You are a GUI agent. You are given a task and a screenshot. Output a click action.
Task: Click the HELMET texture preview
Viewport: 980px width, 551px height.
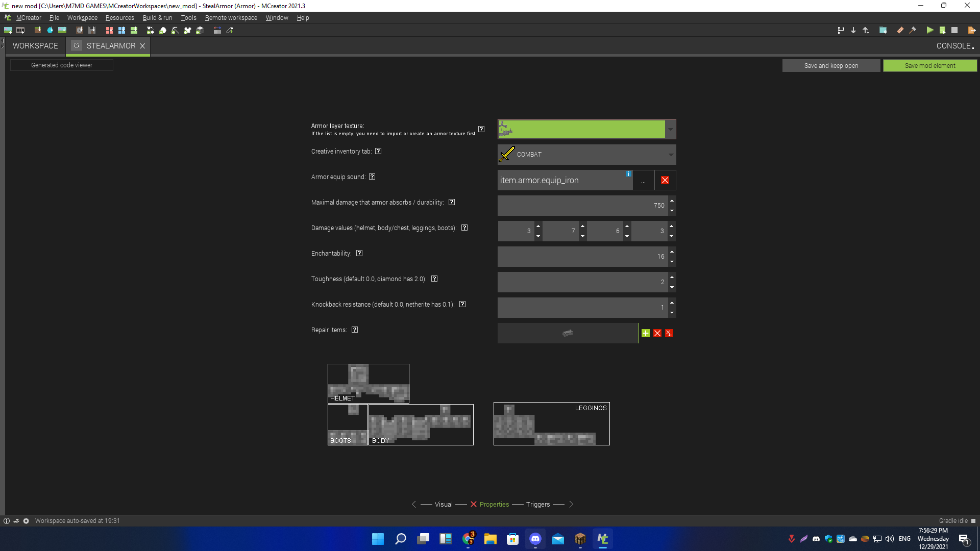[x=369, y=384]
